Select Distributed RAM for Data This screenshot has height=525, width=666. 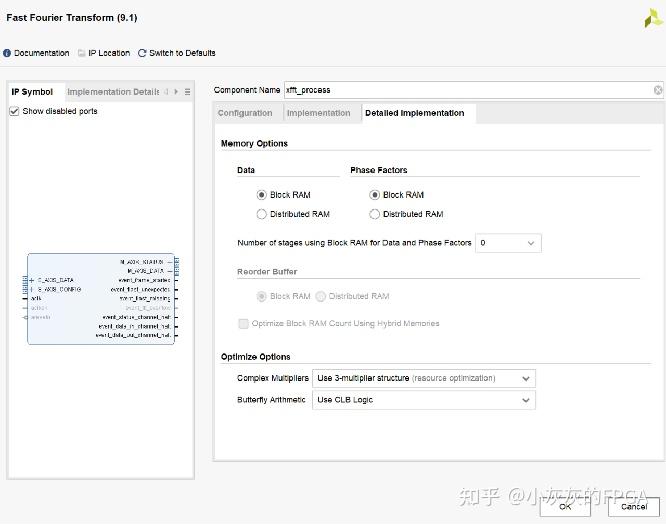click(x=262, y=214)
